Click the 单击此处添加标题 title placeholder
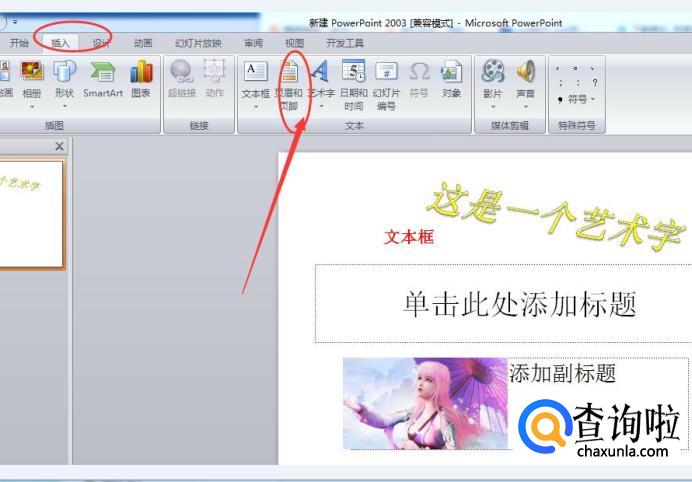The height and width of the screenshot is (482, 692). [x=519, y=304]
